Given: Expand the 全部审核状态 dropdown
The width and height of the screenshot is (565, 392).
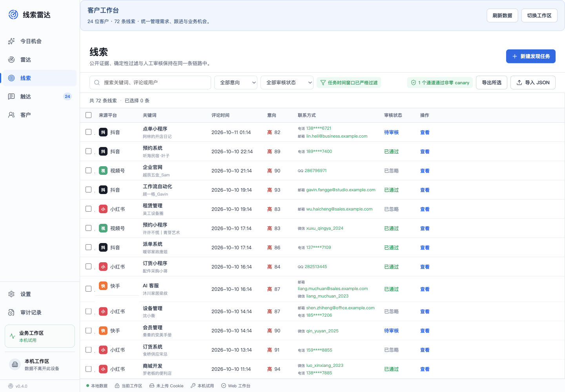Looking at the screenshot, I should click(x=287, y=83).
